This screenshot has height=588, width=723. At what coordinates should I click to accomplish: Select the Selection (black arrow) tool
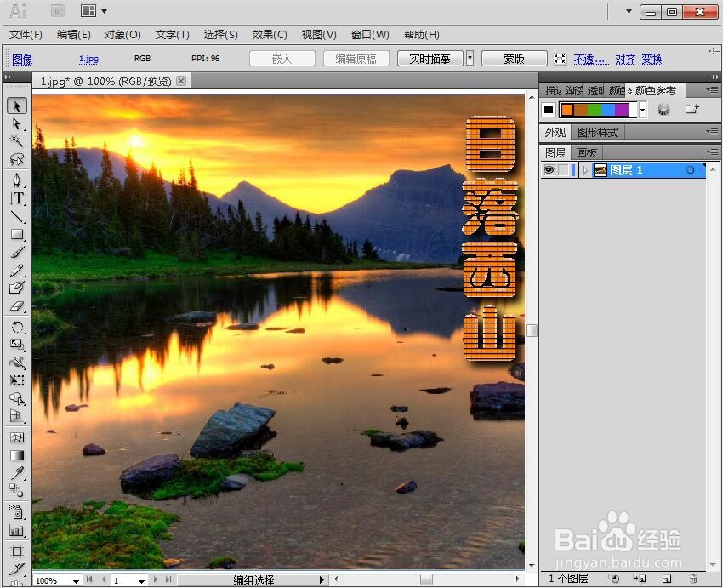tap(17, 106)
